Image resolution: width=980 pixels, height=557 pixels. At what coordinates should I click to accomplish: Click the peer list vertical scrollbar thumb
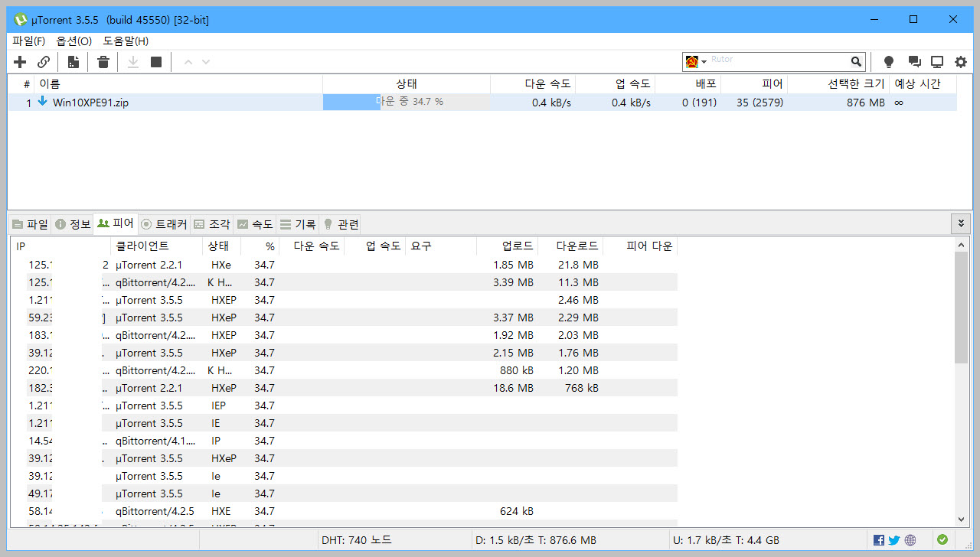coord(962,308)
